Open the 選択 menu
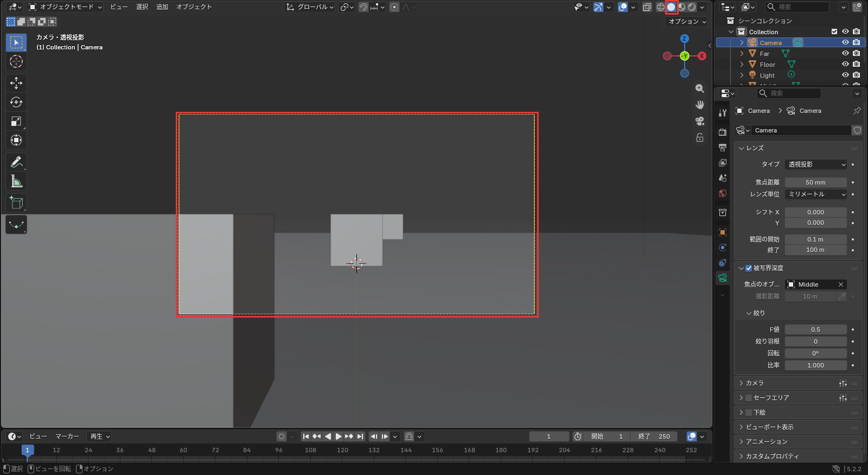This screenshot has width=868, height=475. coord(142,7)
